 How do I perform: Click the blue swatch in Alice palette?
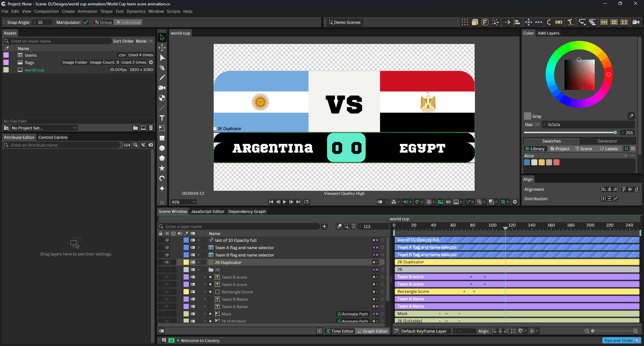(x=527, y=162)
